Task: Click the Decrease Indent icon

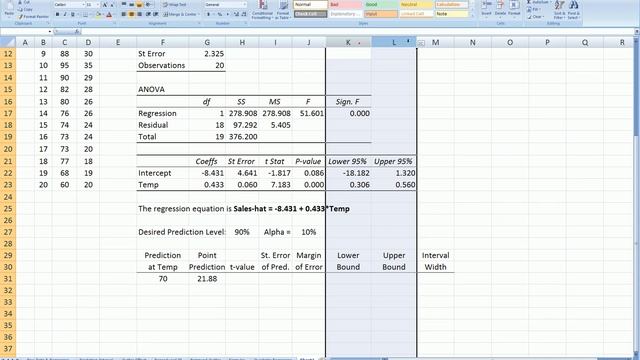Action: point(148,14)
